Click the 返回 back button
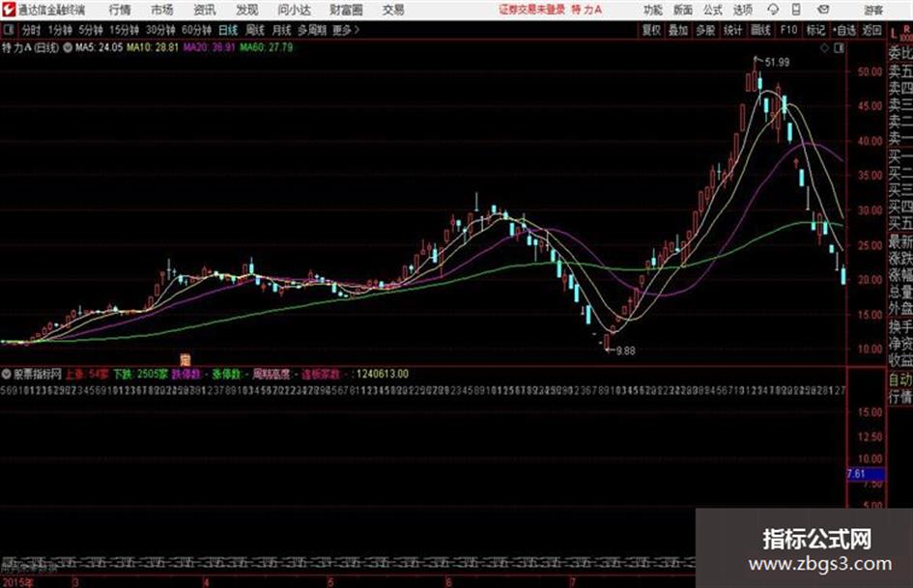Image resolution: width=913 pixels, height=588 pixels. point(871,30)
